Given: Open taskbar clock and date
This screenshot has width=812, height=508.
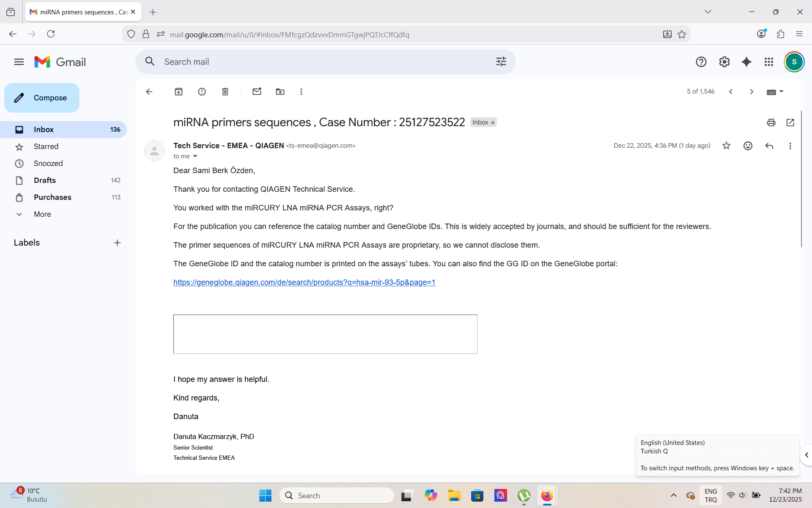Looking at the screenshot, I should point(785,495).
